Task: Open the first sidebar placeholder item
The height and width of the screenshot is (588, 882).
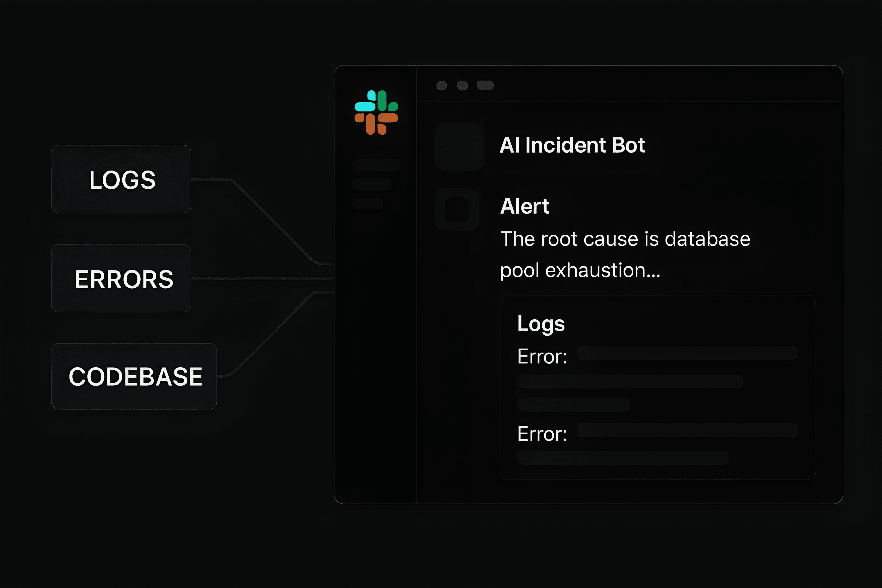Action: coord(376,165)
